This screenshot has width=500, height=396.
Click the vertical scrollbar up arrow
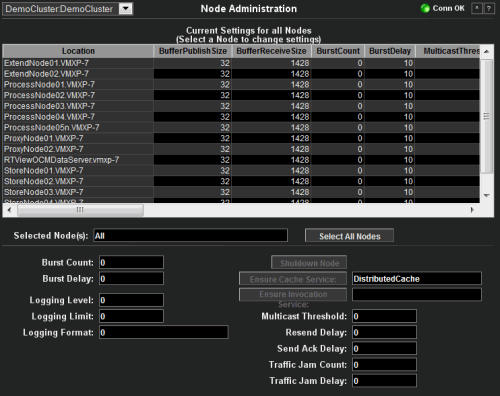[487, 51]
